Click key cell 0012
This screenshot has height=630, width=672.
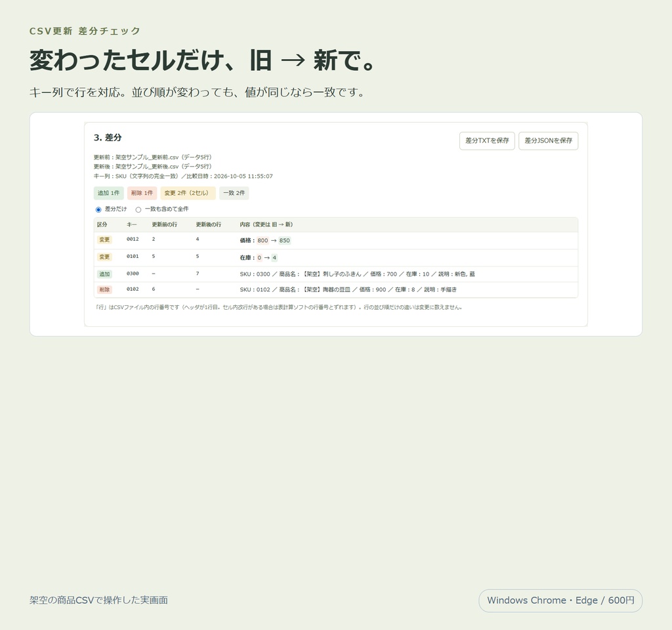click(133, 239)
